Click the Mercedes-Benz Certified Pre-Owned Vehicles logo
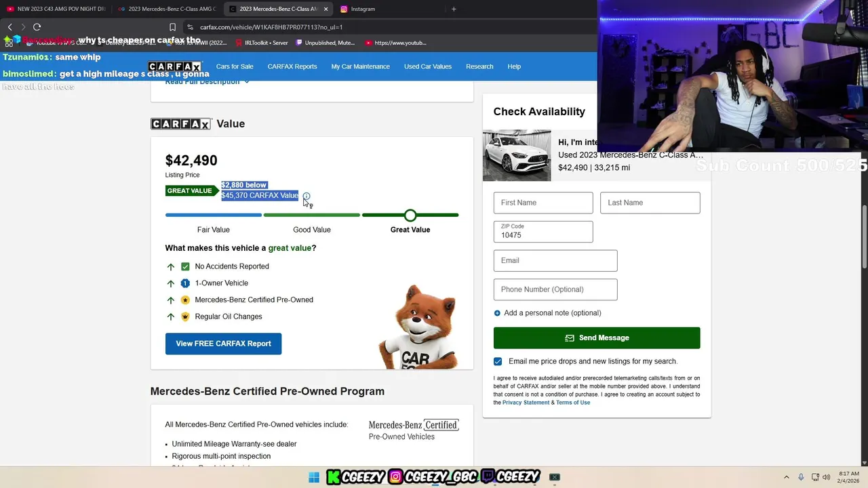The width and height of the screenshot is (868, 488). point(414,430)
